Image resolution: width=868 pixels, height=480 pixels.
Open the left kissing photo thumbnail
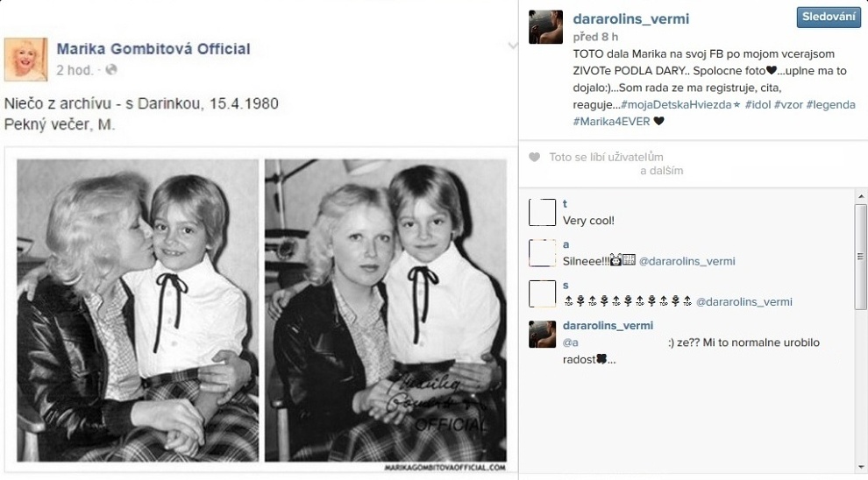(x=138, y=310)
